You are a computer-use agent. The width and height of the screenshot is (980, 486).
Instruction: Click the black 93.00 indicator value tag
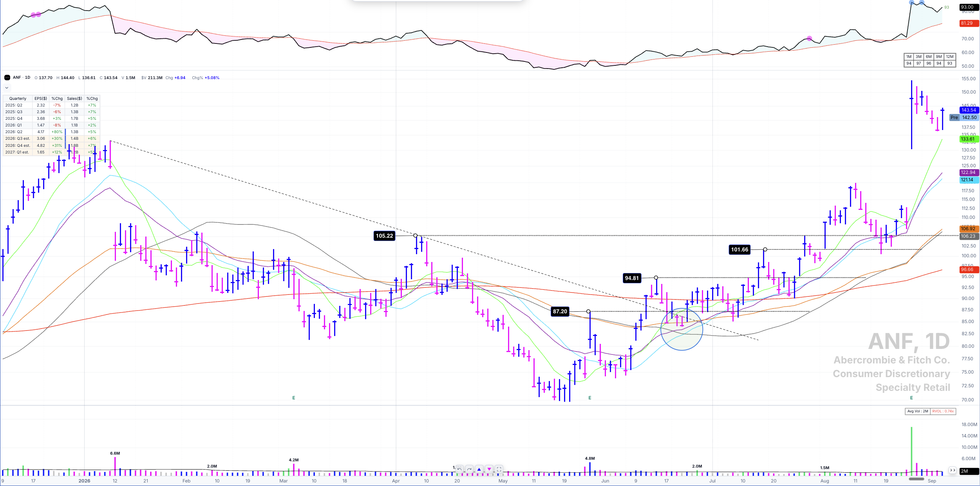(x=969, y=7)
